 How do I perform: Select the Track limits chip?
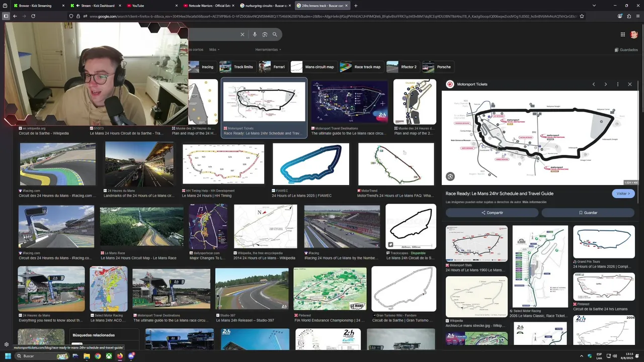coord(237,67)
